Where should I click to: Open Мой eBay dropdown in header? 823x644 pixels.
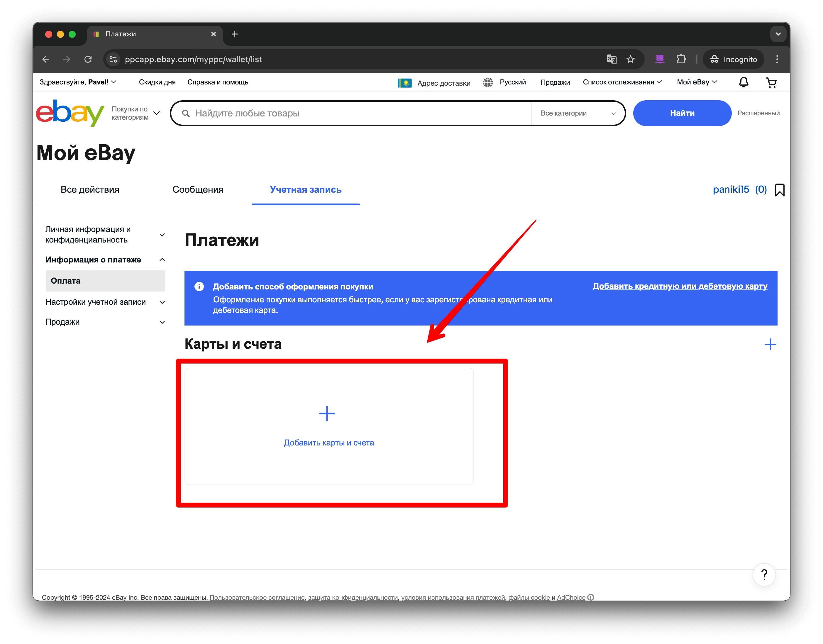(697, 82)
